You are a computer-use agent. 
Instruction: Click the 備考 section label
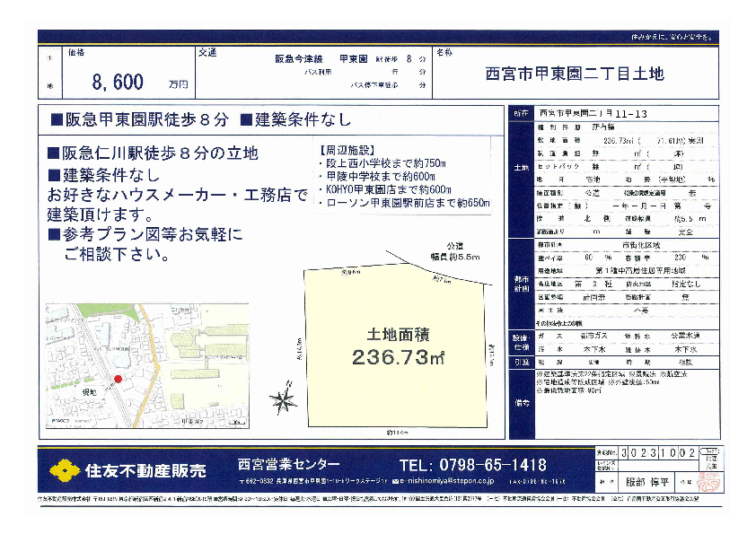tap(520, 403)
